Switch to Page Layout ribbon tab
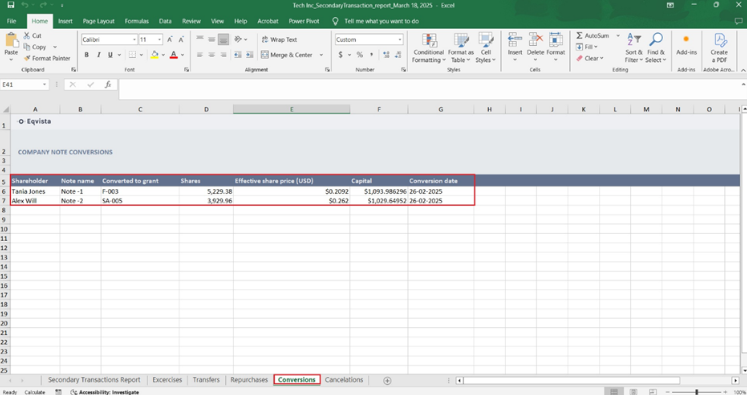 pyautogui.click(x=99, y=21)
